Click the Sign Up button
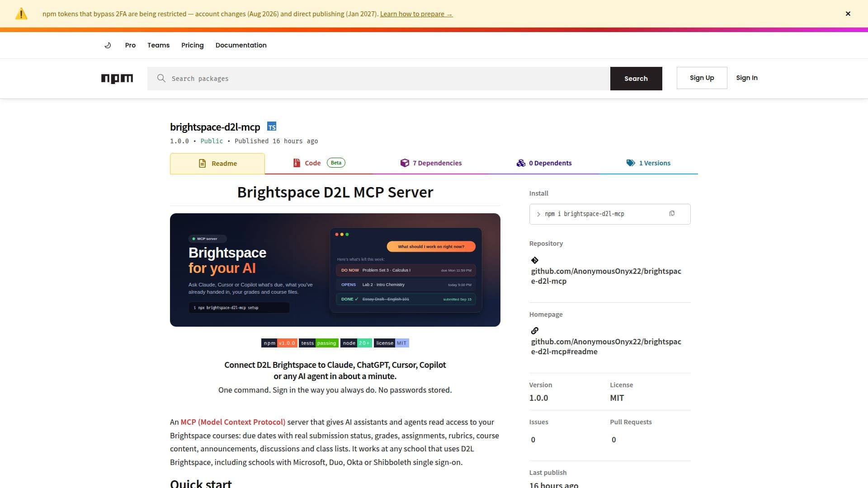 tap(702, 78)
